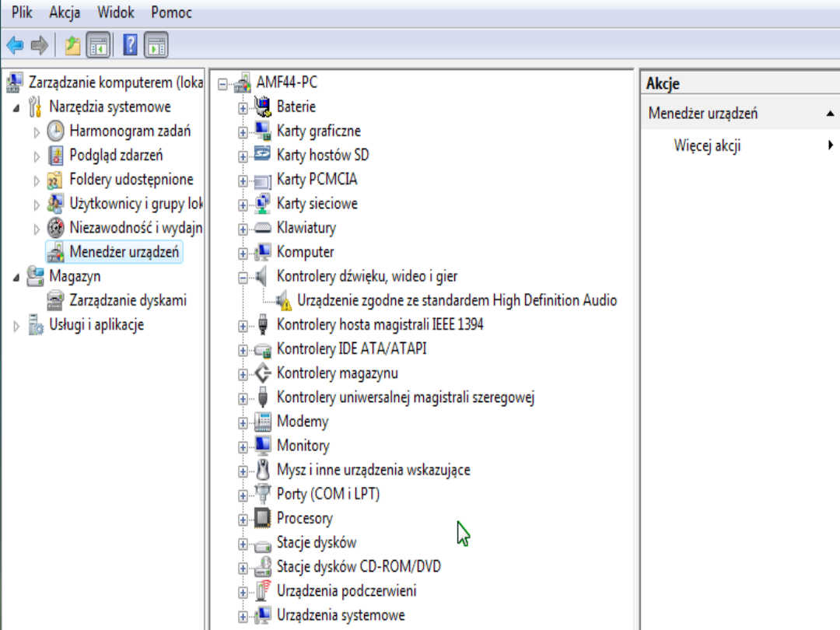Click the High Definition Audio warning icon
The height and width of the screenshot is (630, 840).
[x=284, y=301]
